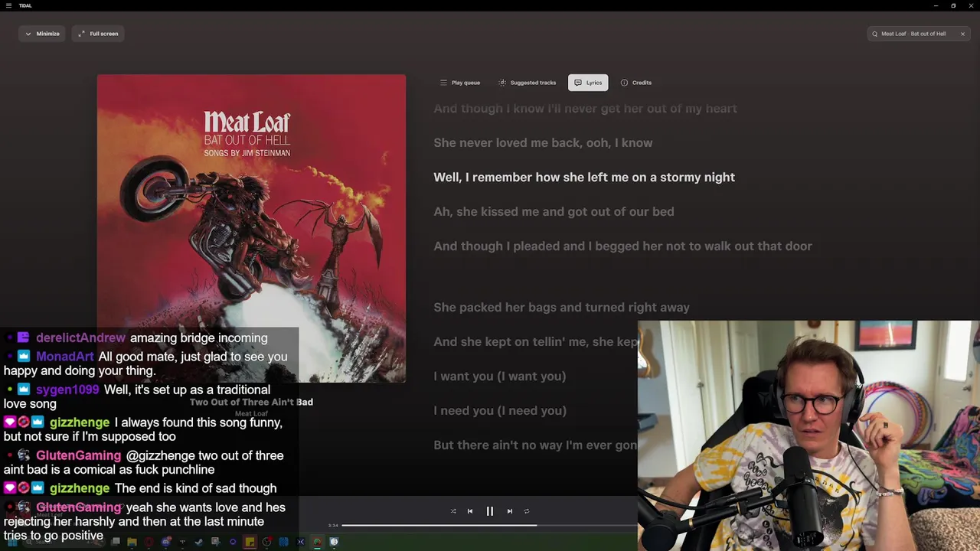
Task: Toggle shuffle mode in the player
Action: 453,511
